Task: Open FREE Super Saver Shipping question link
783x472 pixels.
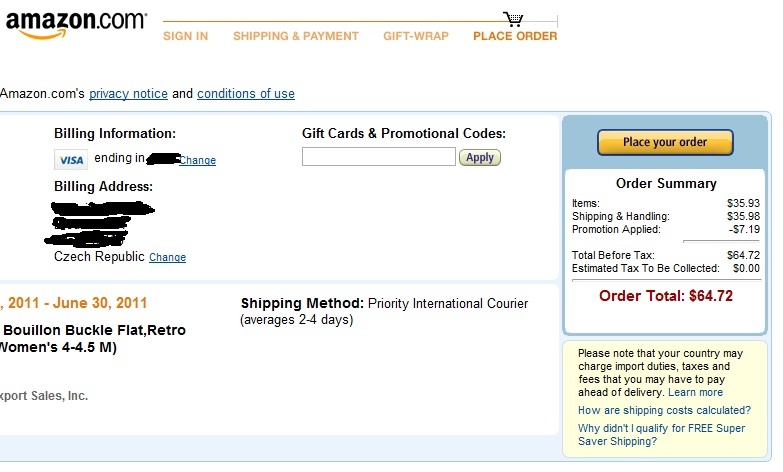Action: pyautogui.click(x=660, y=434)
